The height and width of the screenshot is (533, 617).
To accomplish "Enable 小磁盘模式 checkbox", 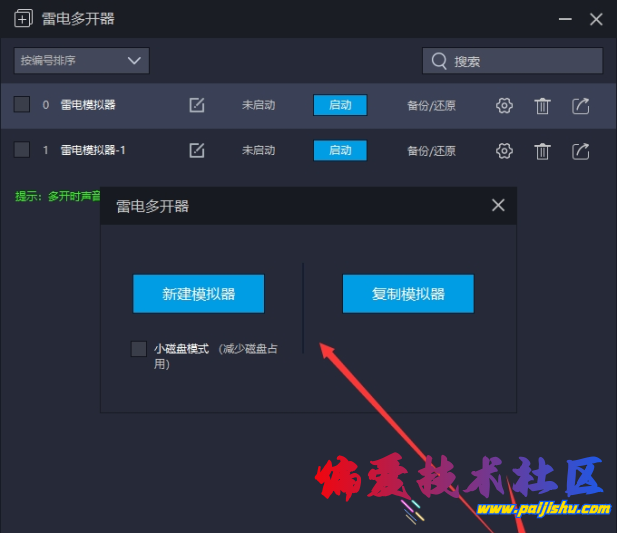I will pyautogui.click(x=139, y=349).
